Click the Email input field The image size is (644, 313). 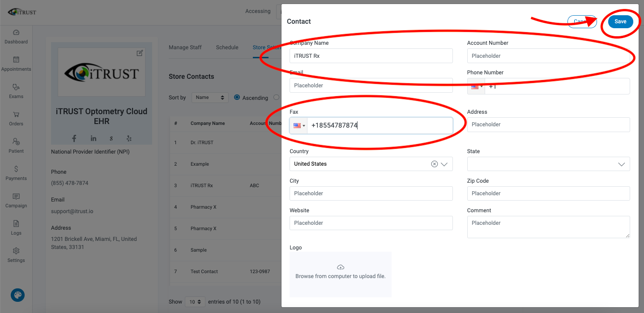point(371,85)
